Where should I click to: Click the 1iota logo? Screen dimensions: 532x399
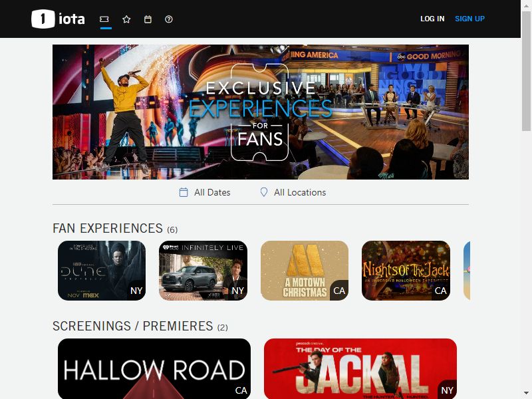click(x=58, y=19)
